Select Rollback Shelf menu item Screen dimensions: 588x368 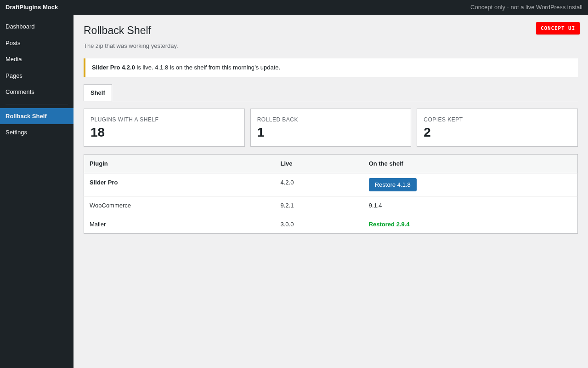coord(37,116)
